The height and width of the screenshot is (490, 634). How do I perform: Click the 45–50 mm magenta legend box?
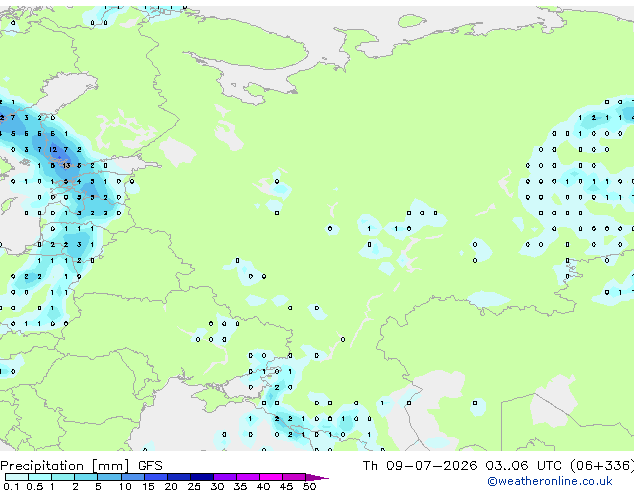[x=294, y=477]
